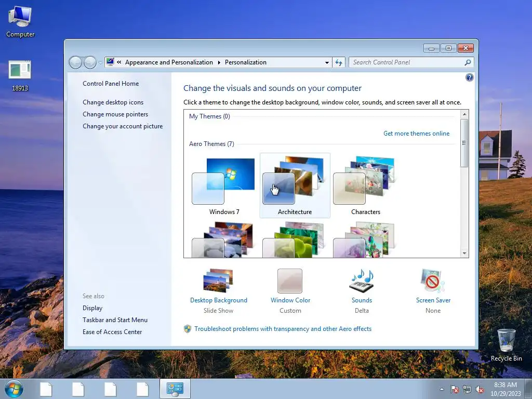The height and width of the screenshot is (399, 532).
Task: Select the green Nature theme thumbnail
Action: pos(295,240)
